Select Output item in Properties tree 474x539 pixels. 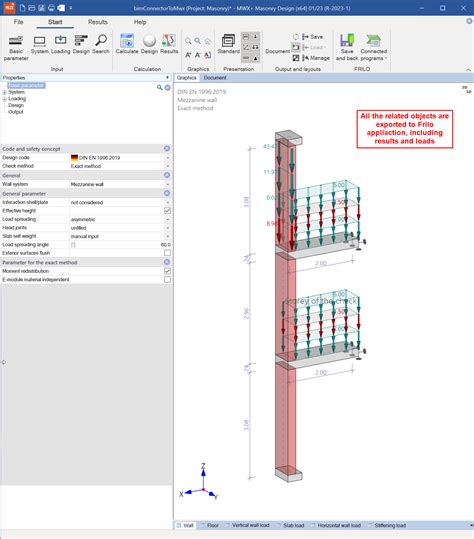click(x=16, y=112)
